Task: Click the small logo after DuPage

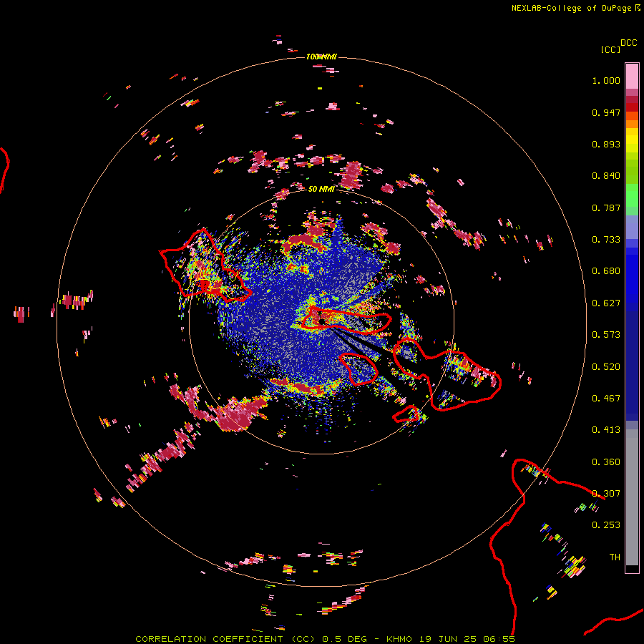Action: (x=638, y=8)
